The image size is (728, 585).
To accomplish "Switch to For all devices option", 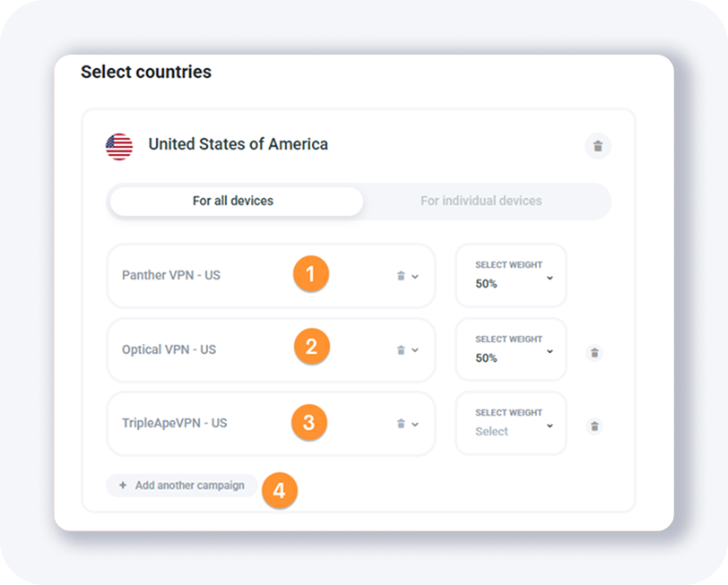I will [x=233, y=201].
